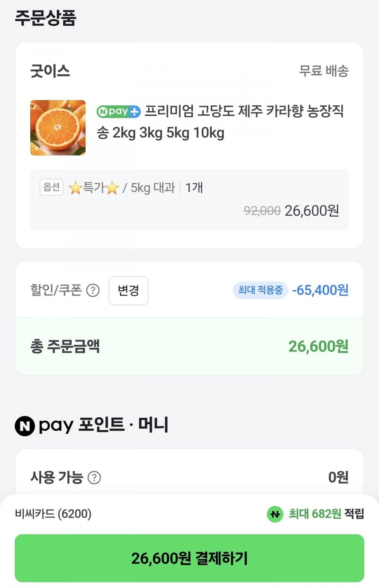Tap the green N point reward icon
This screenshot has height=588, width=379.
[x=275, y=514]
